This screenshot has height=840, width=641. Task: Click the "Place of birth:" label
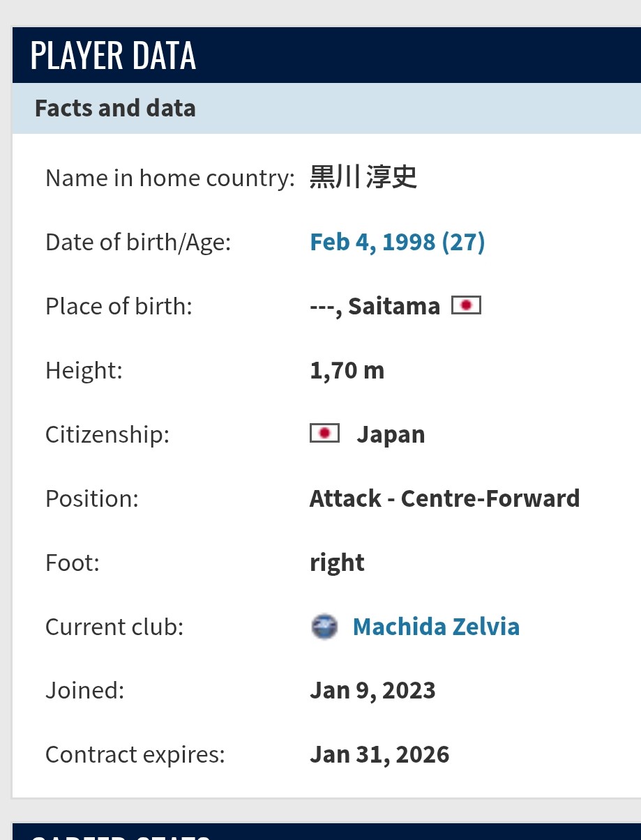click(x=119, y=306)
